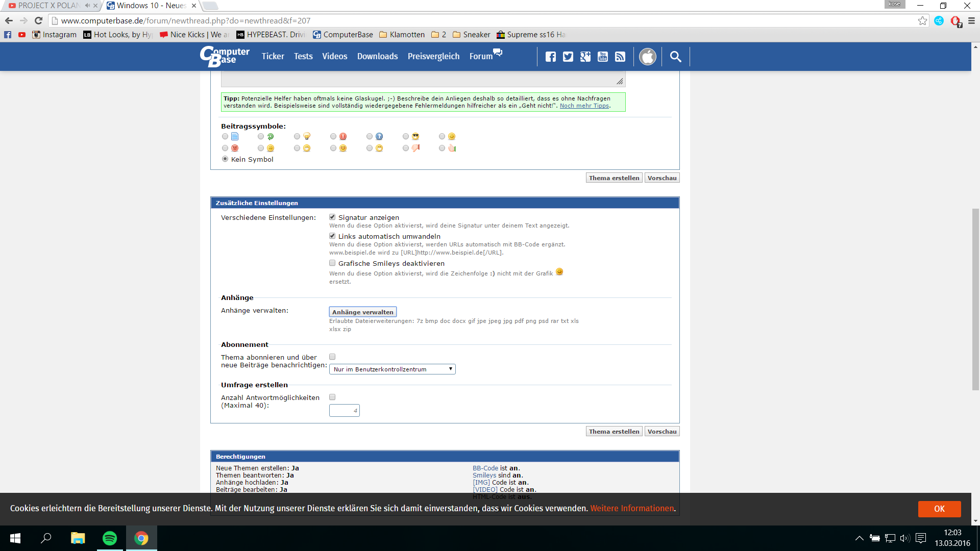
Task: Click the poll answer count field
Action: 344,411
